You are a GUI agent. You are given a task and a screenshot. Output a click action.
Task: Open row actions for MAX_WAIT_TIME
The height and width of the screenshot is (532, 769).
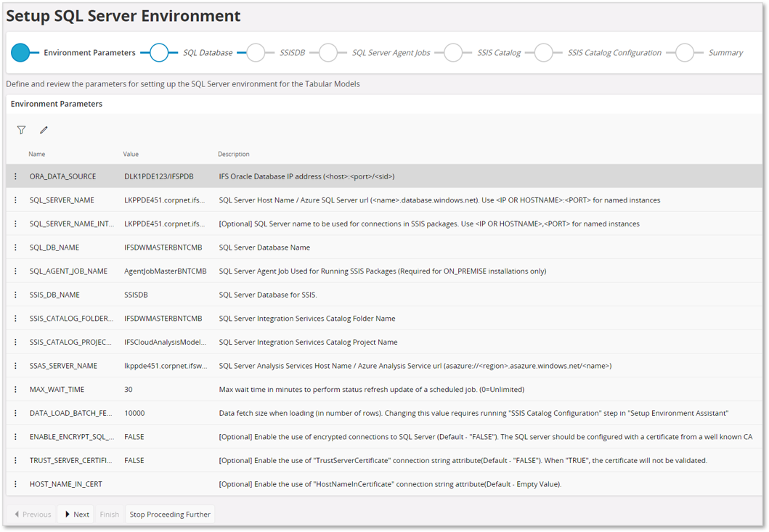15,389
